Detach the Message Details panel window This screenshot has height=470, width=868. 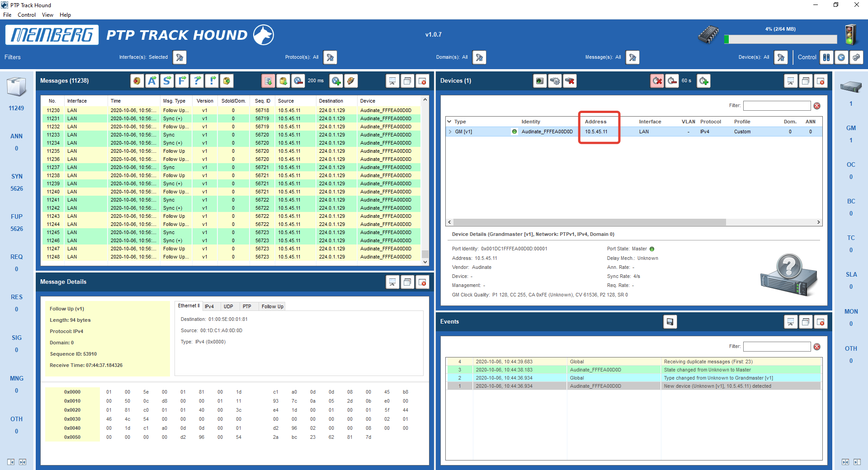407,282
